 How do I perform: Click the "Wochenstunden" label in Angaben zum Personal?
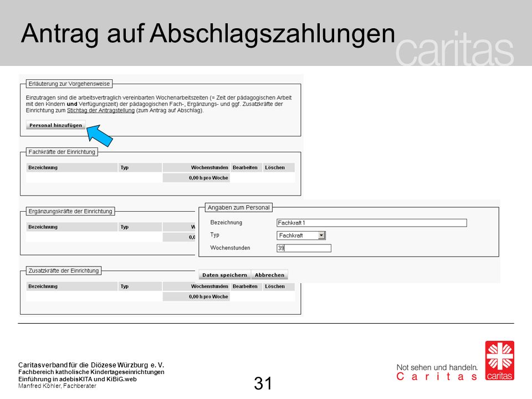click(230, 248)
